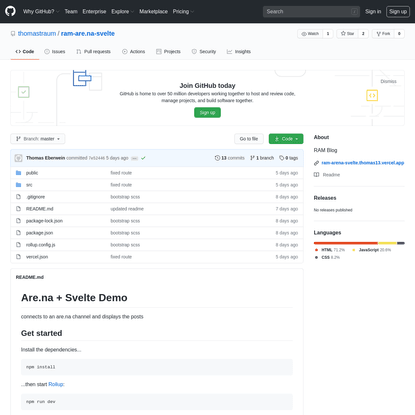Click the branch icon beside 1 branch
The image size is (415, 415).
[x=252, y=158]
